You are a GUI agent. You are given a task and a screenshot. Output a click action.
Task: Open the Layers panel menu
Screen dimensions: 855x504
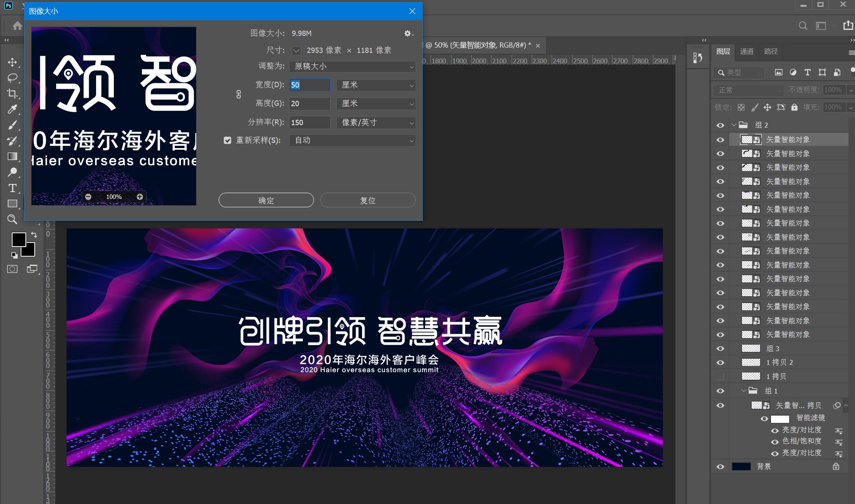[852, 52]
